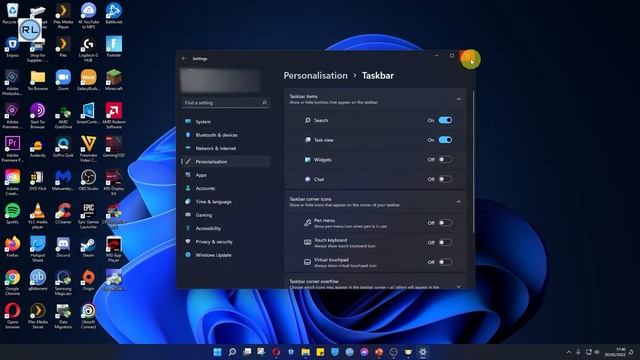Select the Opera browser desktop icon

click(x=12, y=316)
